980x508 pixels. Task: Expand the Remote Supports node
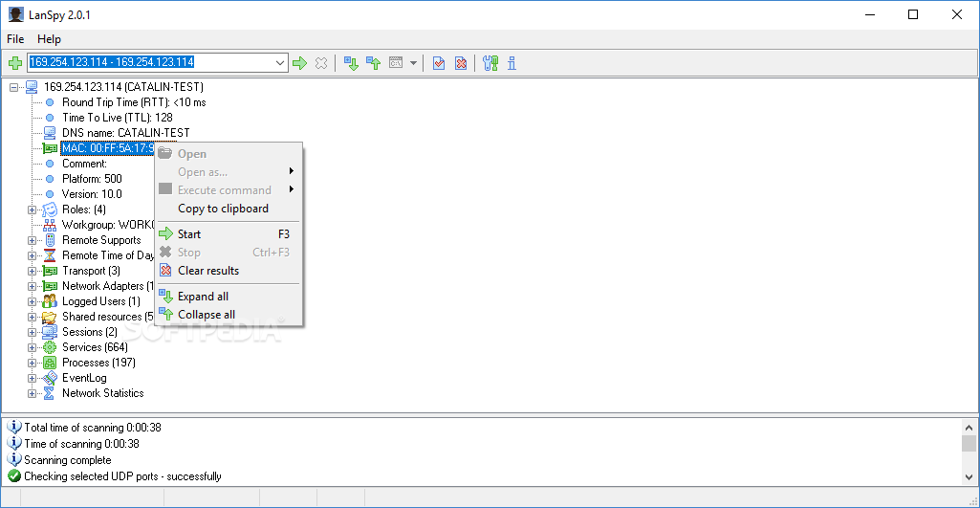click(x=32, y=241)
